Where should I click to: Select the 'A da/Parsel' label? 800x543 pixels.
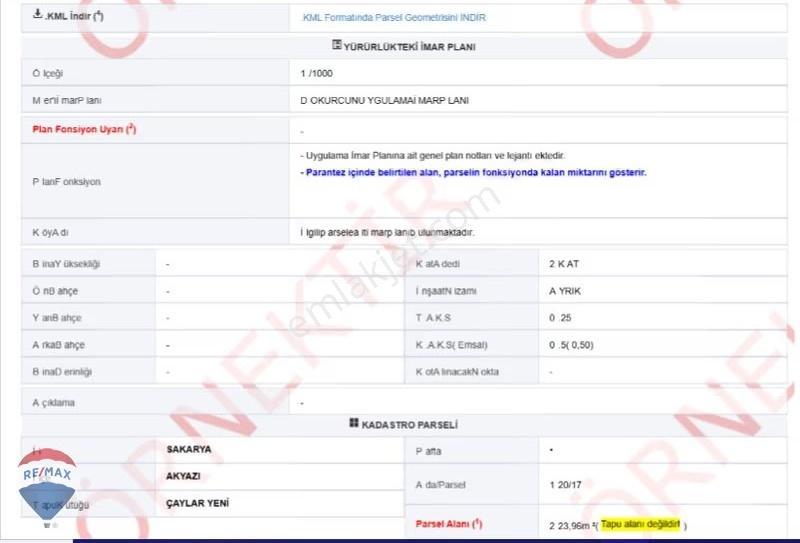pyautogui.click(x=440, y=485)
